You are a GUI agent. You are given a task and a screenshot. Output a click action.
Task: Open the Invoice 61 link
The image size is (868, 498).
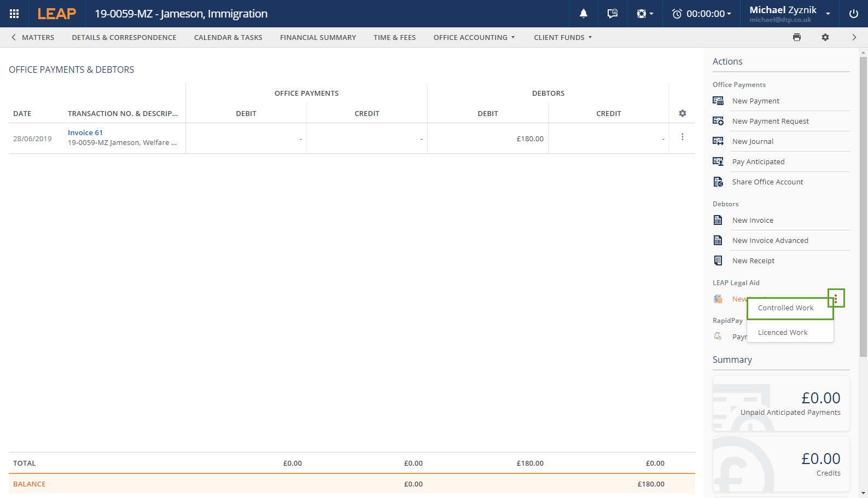[x=85, y=132]
